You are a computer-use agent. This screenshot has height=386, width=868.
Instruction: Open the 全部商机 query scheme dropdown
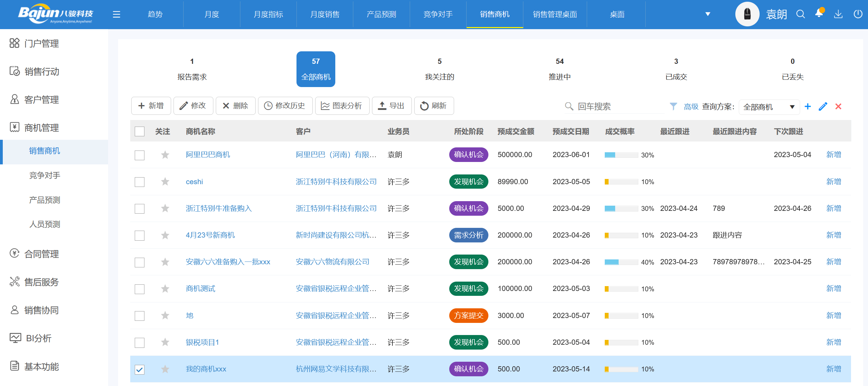768,106
